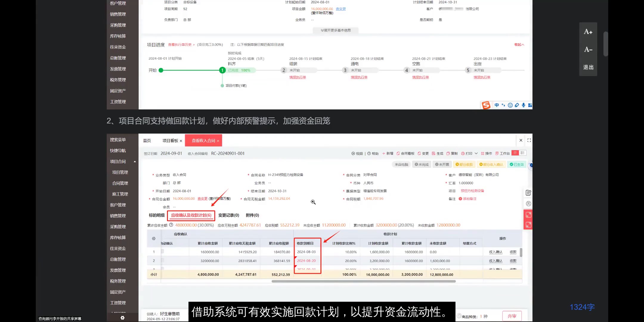Collapse the 项目合同 sidebar group
This screenshot has width=644, height=322.
point(135,161)
